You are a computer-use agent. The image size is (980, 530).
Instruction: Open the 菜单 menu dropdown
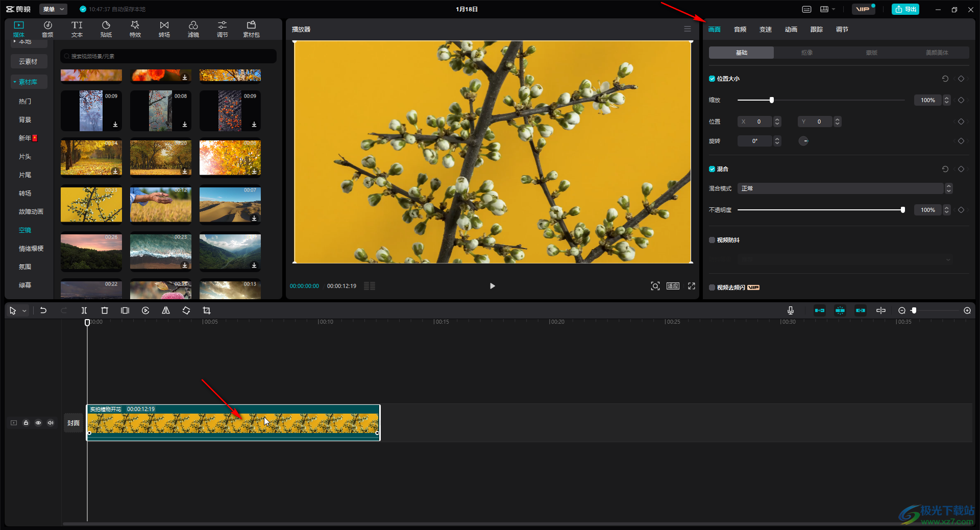[x=54, y=9]
